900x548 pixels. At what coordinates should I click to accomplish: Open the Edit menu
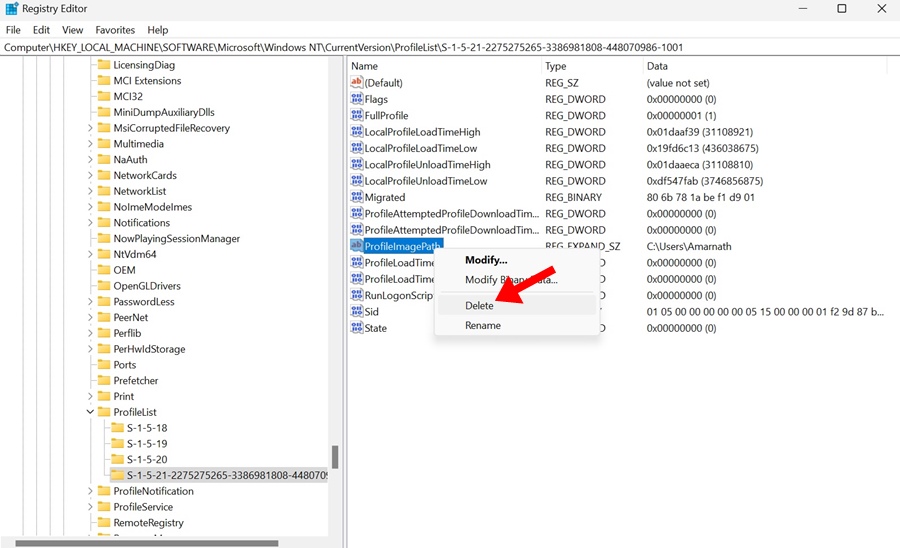coord(41,30)
